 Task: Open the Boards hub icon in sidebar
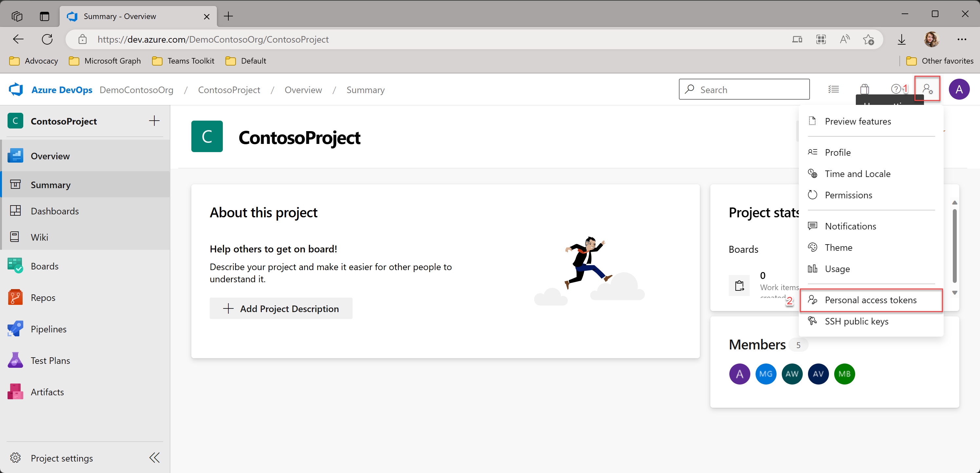[x=15, y=266]
